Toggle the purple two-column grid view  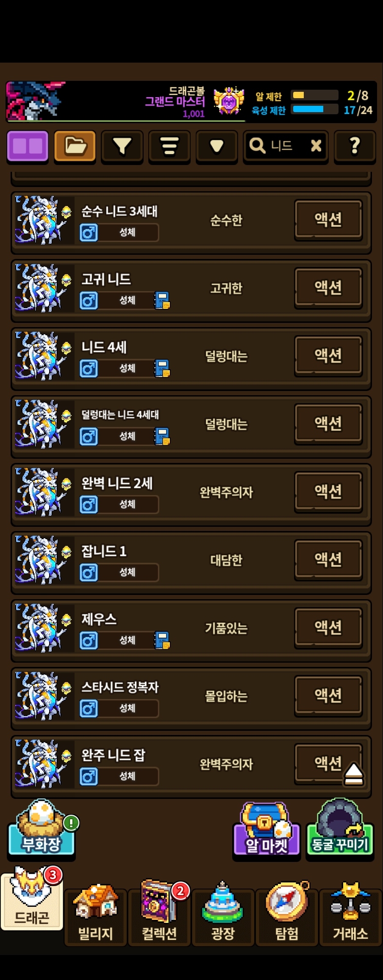(28, 146)
